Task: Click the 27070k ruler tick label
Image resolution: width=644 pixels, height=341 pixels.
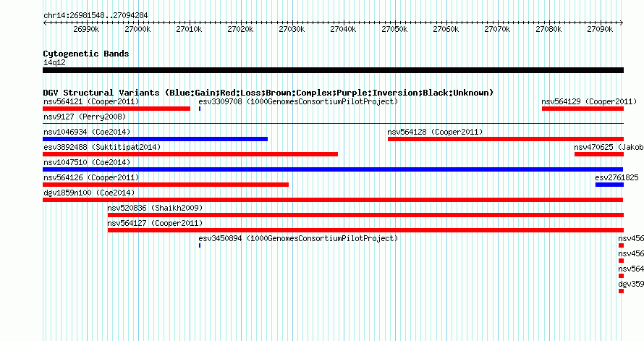Action: [497, 29]
